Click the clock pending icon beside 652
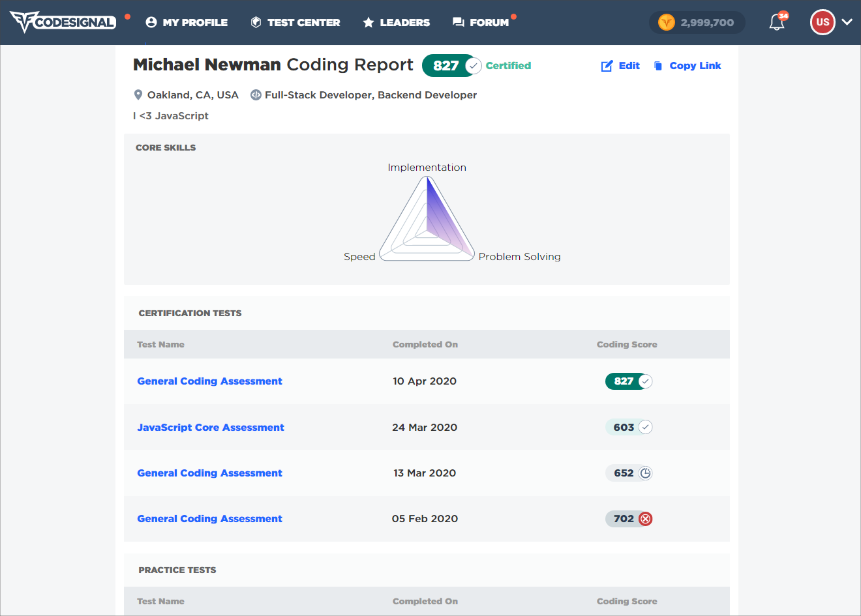The height and width of the screenshot is (616, 861). pos(645,473)
